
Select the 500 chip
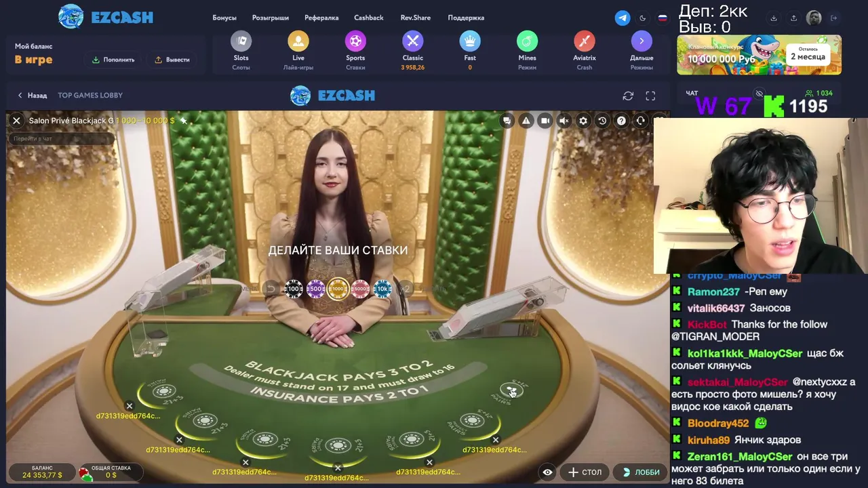point(315,289)
